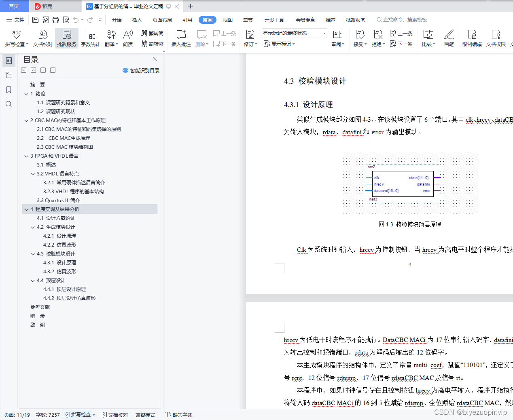Switch to the 视图 ribbon tab
Screen dimensions: 513x420
coord(228,20)
